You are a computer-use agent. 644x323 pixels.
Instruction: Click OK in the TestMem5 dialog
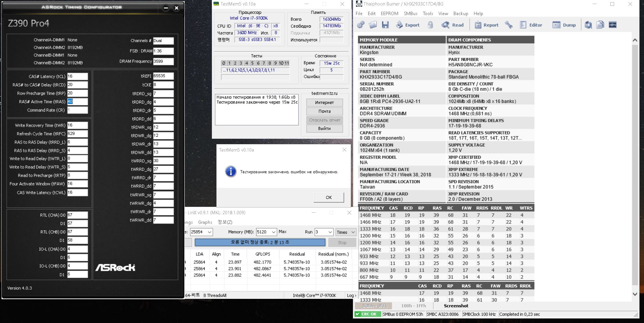(x=329, y=197)
